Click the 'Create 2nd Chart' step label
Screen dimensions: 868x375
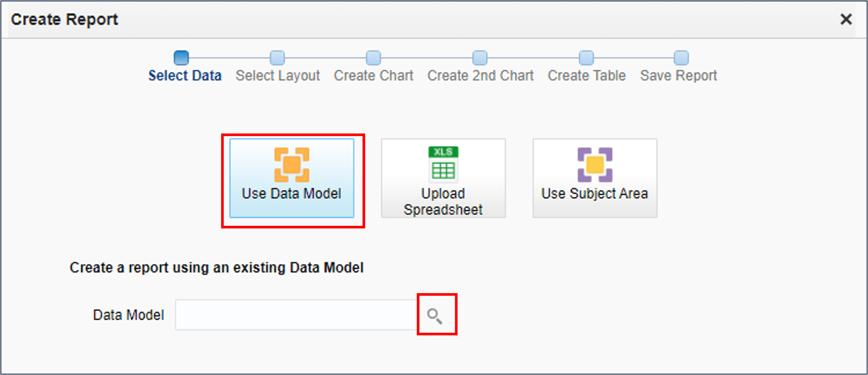[480, 76]
